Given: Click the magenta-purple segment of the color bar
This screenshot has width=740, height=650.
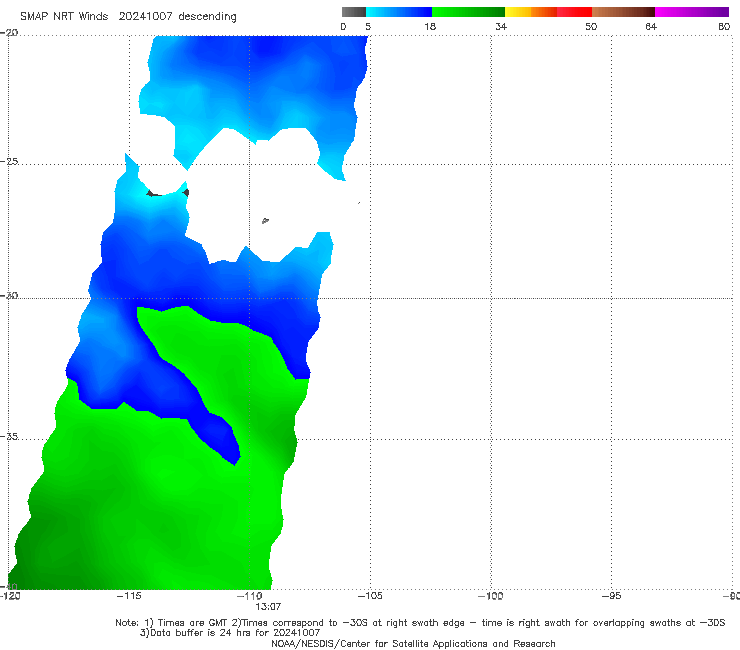Looking at the screenshot, I should [x=692, y=12].
